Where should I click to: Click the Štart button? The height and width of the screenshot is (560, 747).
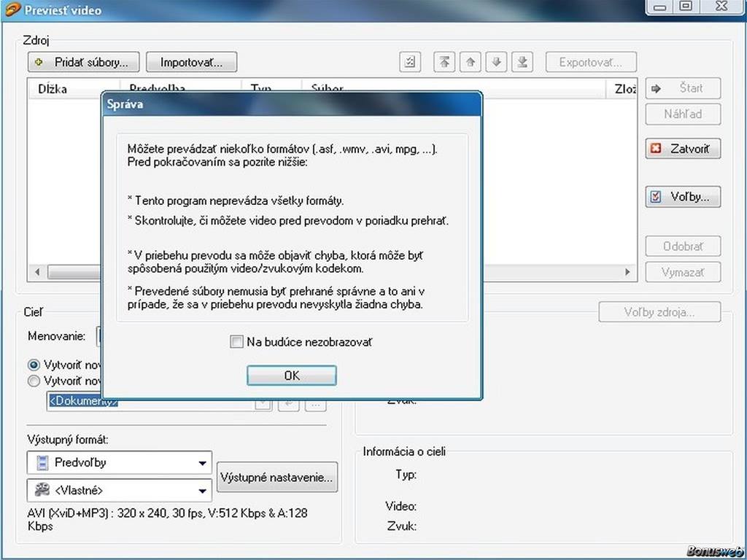coord(683,88)
